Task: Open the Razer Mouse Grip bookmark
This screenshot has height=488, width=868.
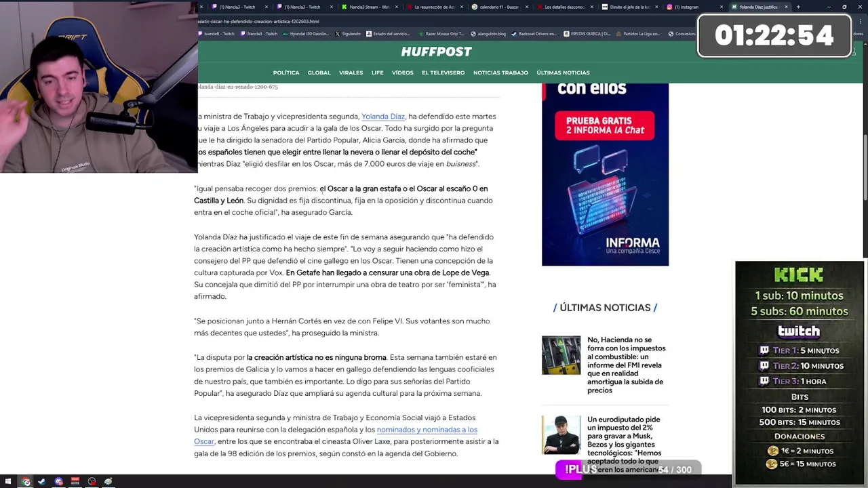Action: (440, 33)
